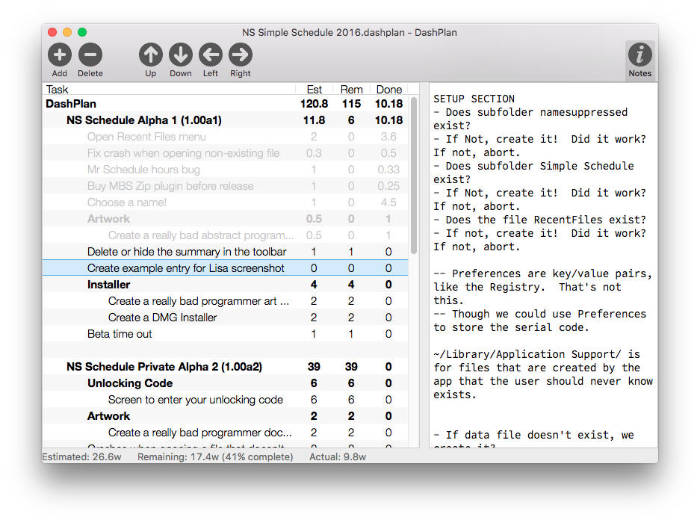This screenshot has width=700, height=523.
Task: Toggle the Notes info panel icon
Action: [x=640, y=55]
